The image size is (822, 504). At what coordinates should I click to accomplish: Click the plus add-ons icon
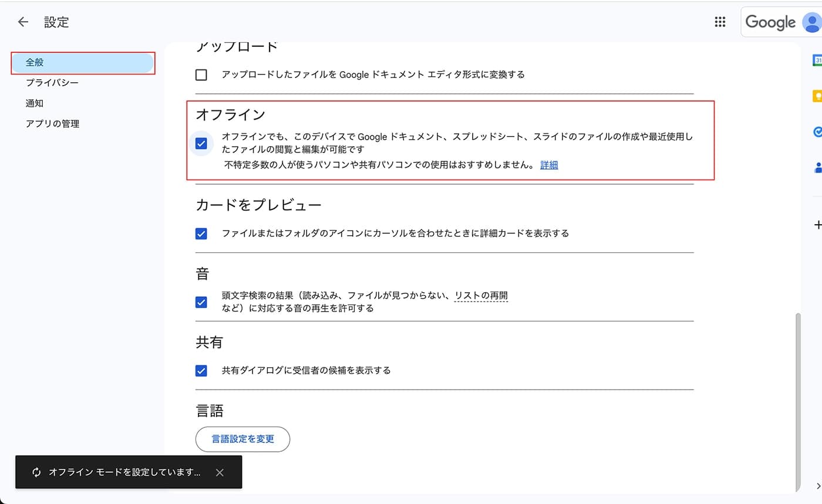click(817, 225)
